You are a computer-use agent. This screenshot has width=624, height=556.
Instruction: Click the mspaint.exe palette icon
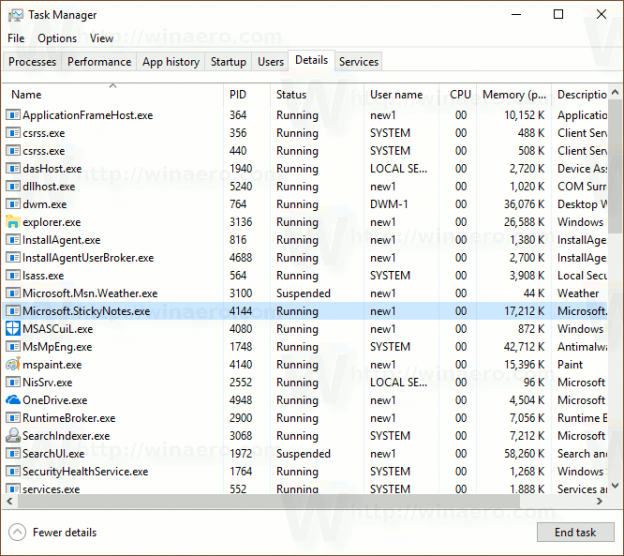[x=13, y=364]
